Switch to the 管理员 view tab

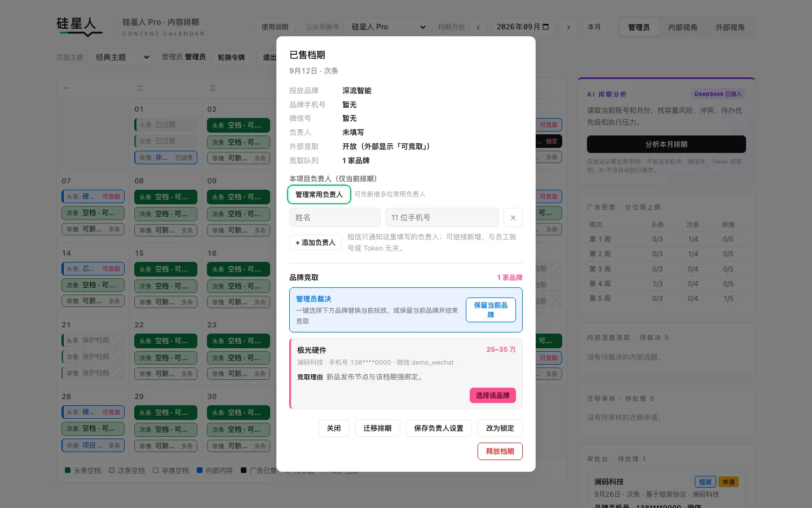pyautogui.click(x=639, y=27)
